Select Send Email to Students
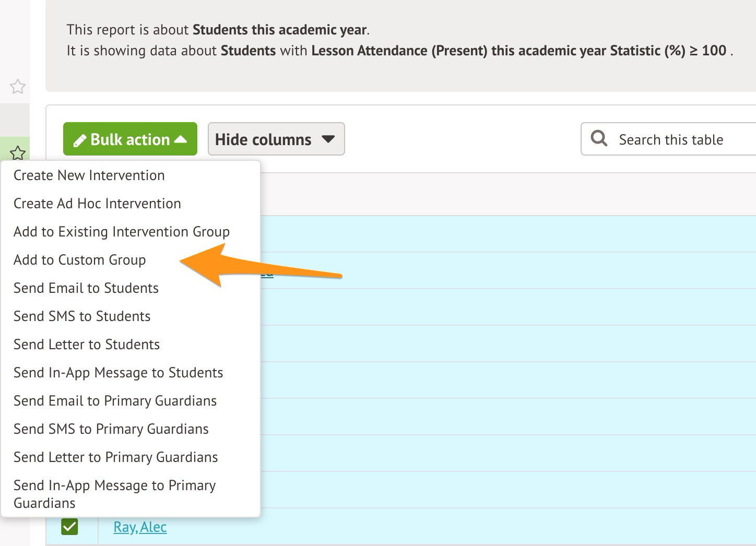The height and width of the screenshot is (546, 756). (86, 288)
